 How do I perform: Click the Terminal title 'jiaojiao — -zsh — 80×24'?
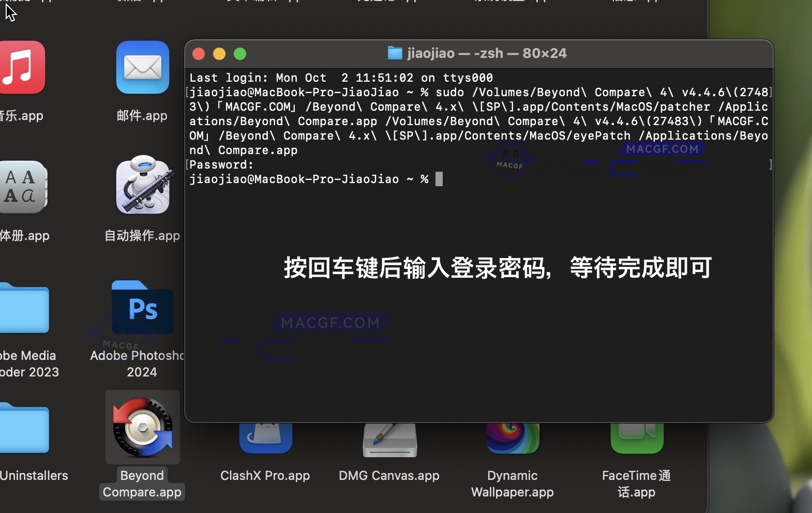click(x=487, y=53)
